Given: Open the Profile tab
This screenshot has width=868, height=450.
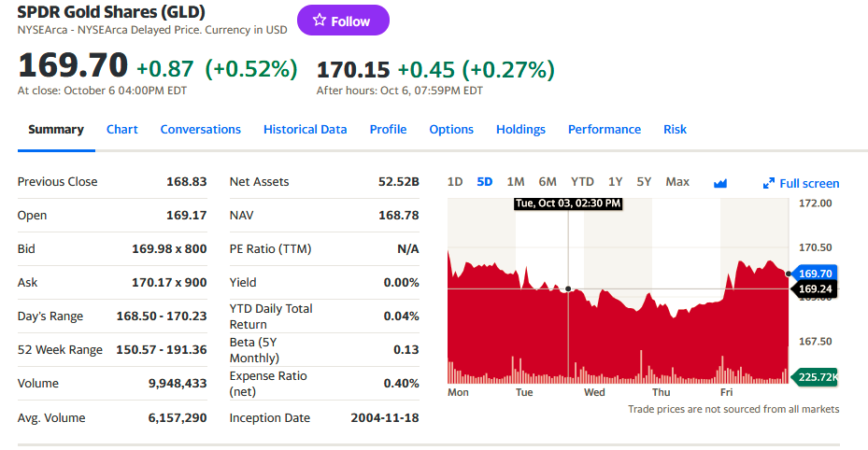Looking at the screenshot, I should click(x=388, y=130).
